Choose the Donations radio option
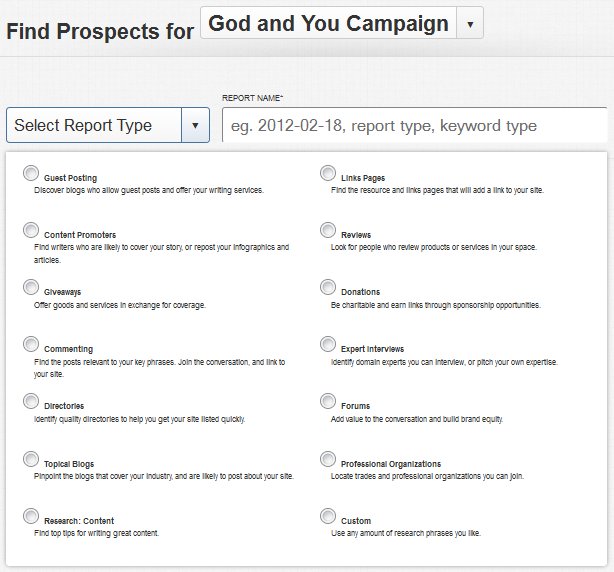This screenshot has width=614, height=572. pyautogui.click(x=328, y=288)
